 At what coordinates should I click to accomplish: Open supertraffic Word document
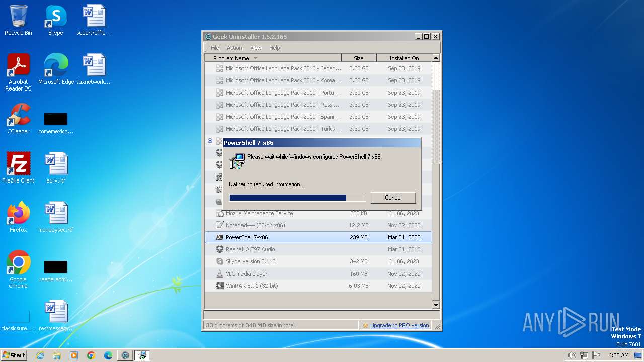[x=94, y=21]
